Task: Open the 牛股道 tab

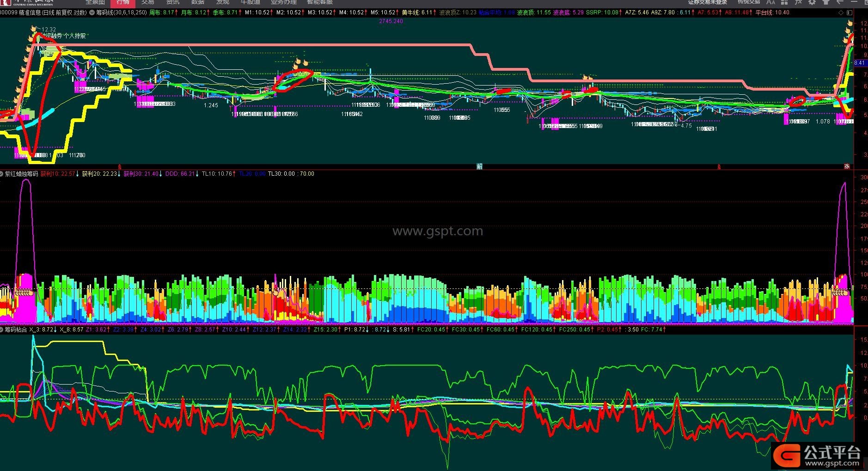Action: click(x=251, y=2)
